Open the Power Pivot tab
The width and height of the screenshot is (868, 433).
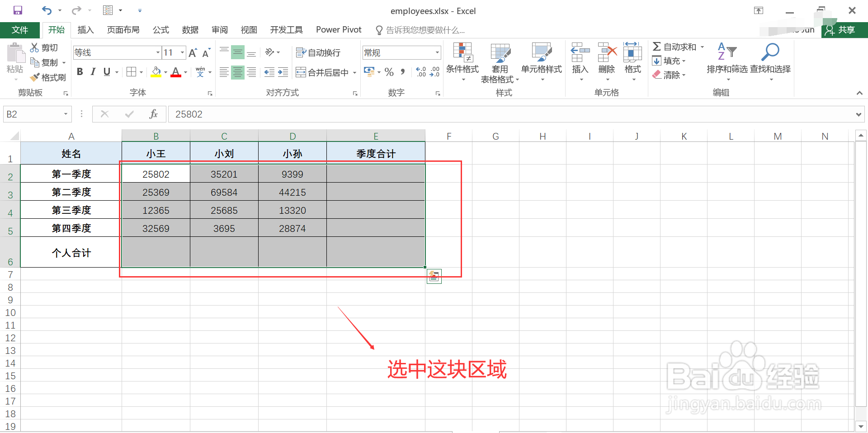(x=338, y=30)
